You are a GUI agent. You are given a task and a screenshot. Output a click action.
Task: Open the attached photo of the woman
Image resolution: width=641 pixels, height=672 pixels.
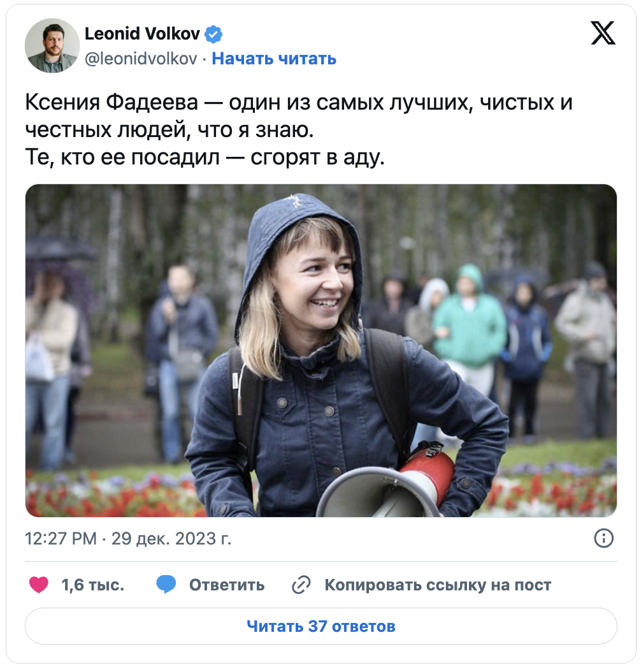pos(320,351)
